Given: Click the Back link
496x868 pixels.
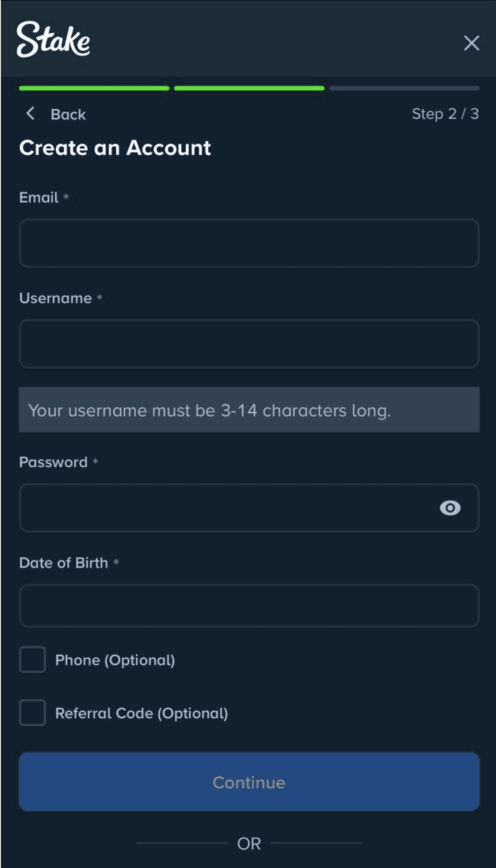Looking at the screenshot, I should (x=68, y=114).
